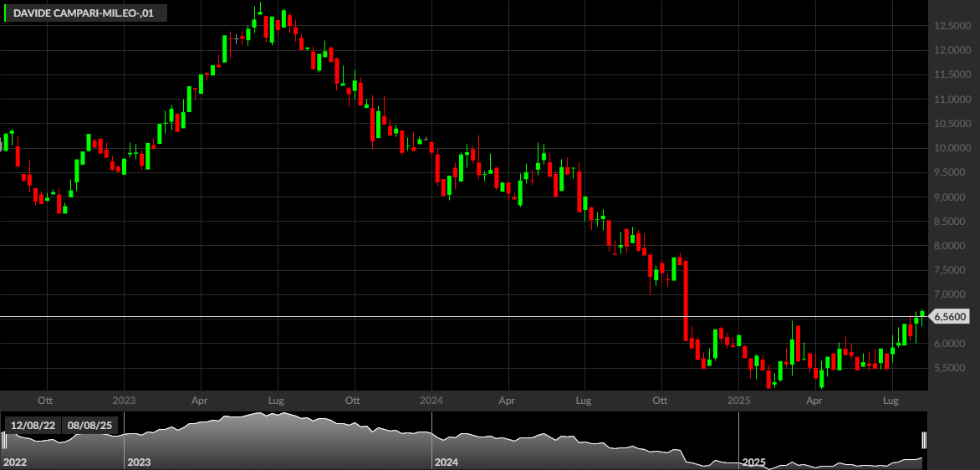Select the 2025 marker in navigator overview
The width and height of the screenshot is (980, 470).
coord(753,462)
